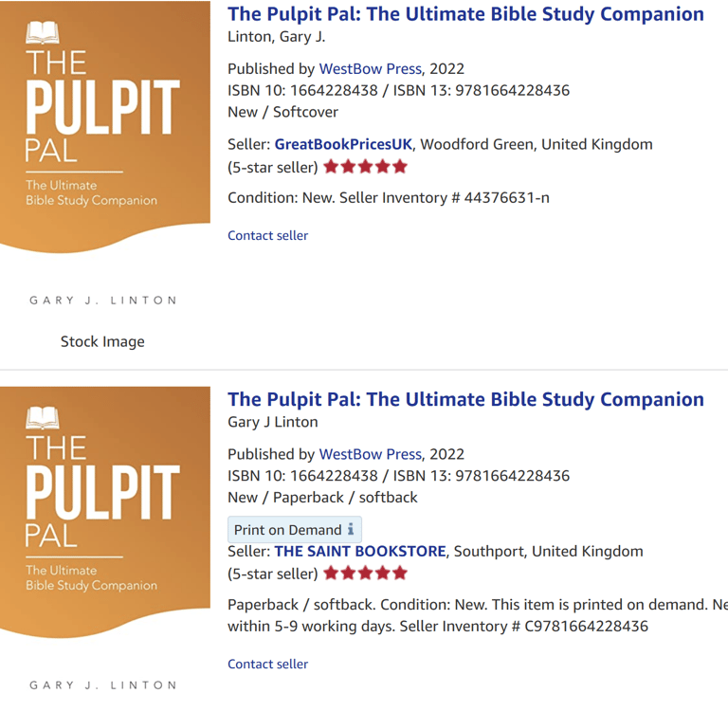Follow the WestBow Press link in the Print on Demand listing
This screenshot has width=728, height=711.
point(370,453)
